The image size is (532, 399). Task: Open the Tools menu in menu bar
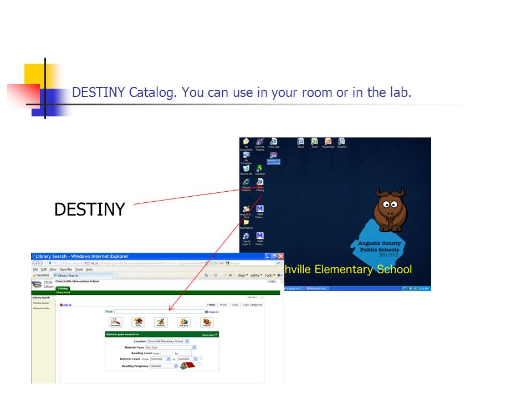[x=79, y=269]
